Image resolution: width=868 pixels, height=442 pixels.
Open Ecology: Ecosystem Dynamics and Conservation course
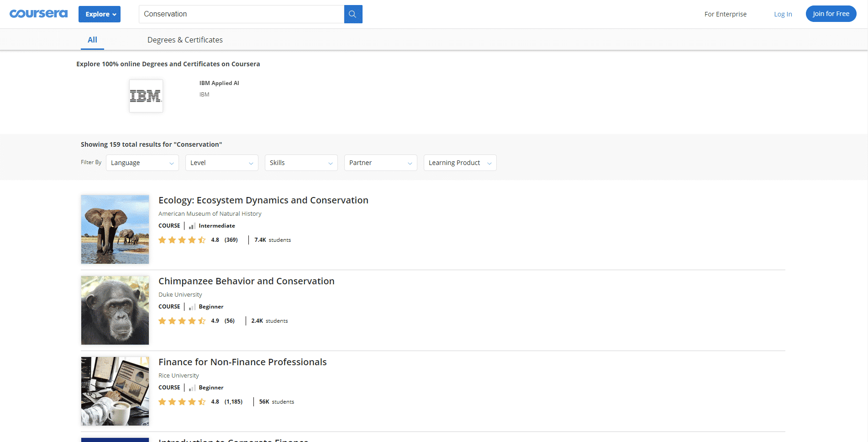coord(263,200)
